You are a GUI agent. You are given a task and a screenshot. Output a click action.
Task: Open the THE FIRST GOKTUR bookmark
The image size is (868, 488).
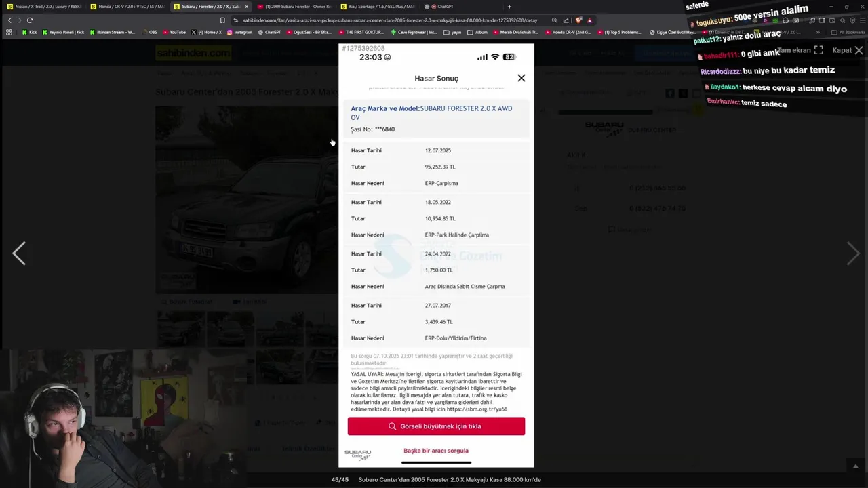tap(361, 32)
